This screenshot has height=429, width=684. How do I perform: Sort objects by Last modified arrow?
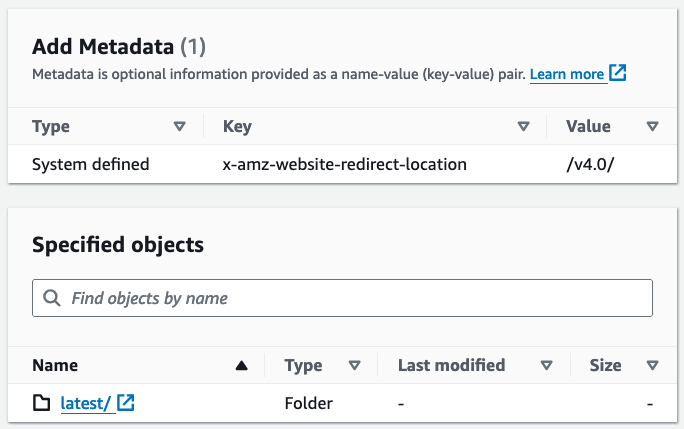(x=547, y=365)
